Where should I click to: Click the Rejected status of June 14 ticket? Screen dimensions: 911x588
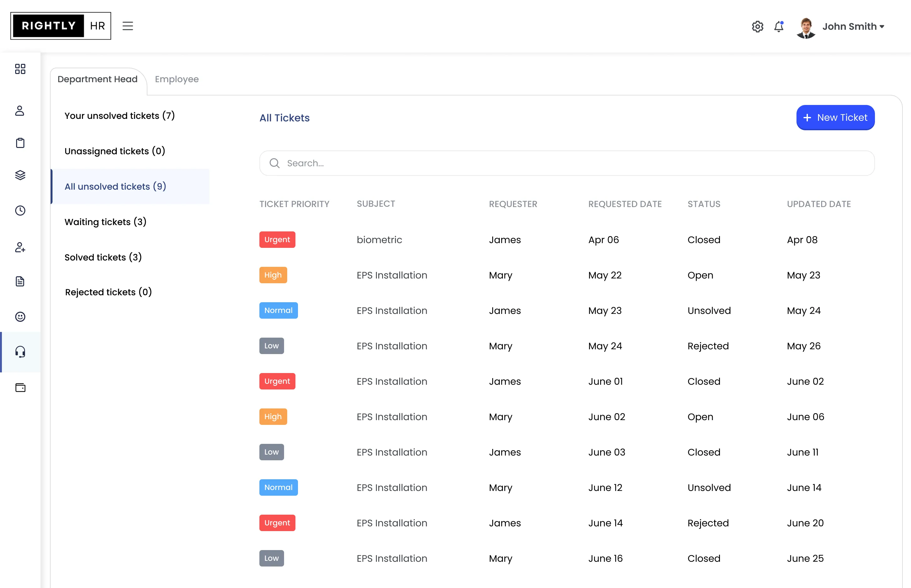[x=708, y=523]
